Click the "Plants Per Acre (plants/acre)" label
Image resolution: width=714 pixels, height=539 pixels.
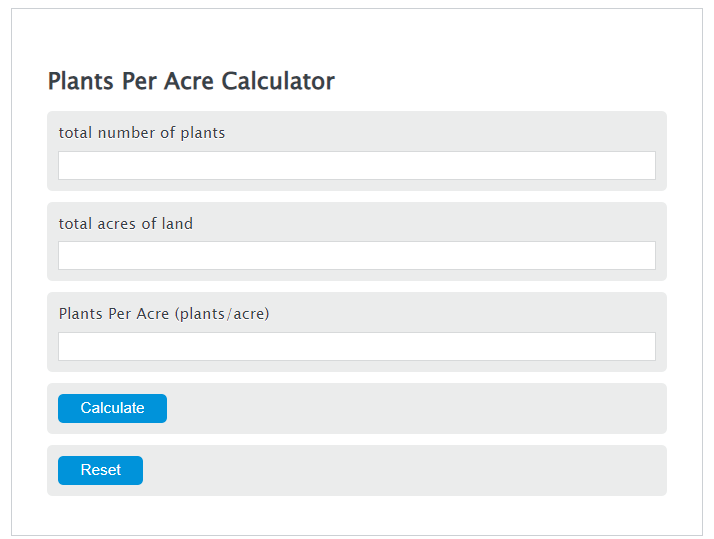pyautogui.click(x=164, y=314)
